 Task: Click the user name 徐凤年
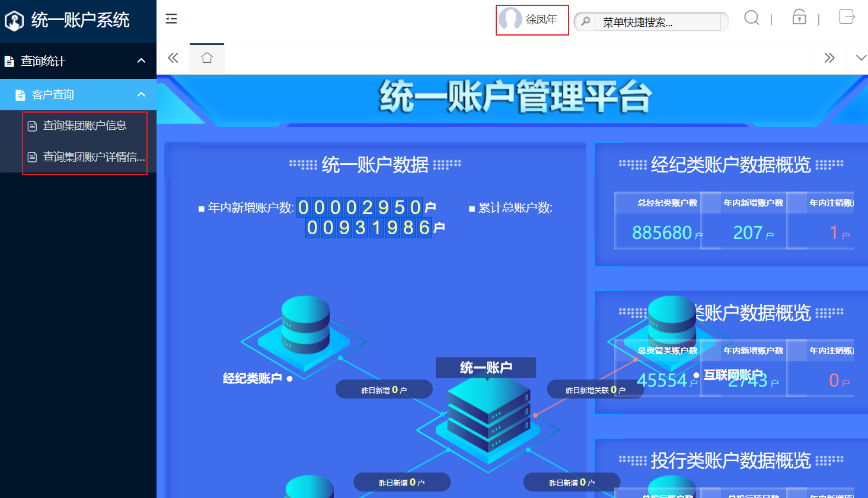pos(542,20)
